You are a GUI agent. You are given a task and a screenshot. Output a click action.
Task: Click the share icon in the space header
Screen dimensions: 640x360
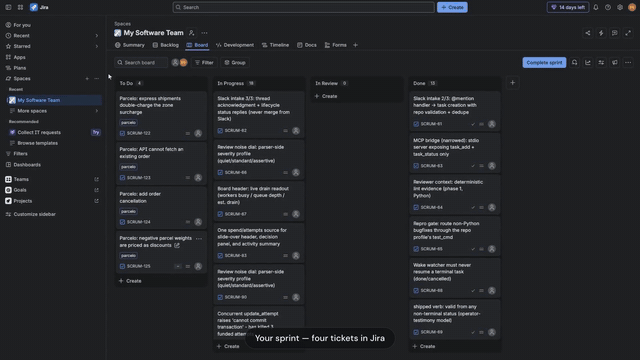(x=588, y=33)
